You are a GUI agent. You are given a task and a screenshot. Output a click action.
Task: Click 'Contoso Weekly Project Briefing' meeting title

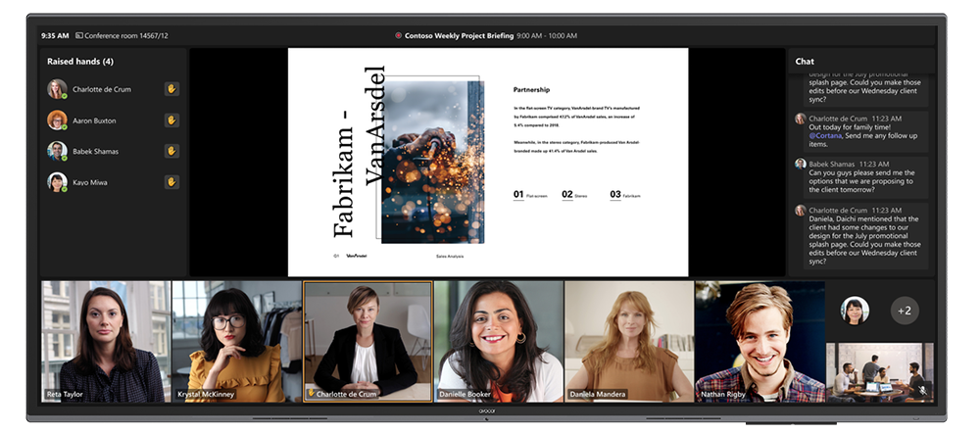(x=460, y=36)
